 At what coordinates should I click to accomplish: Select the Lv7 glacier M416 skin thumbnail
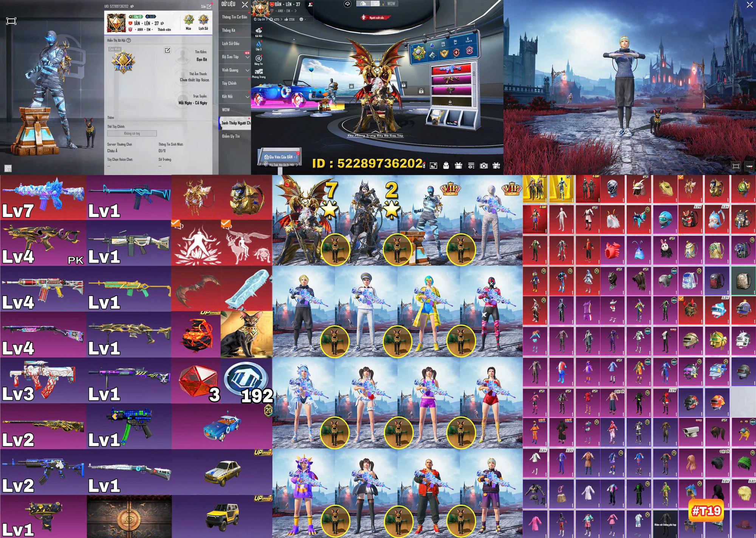pos(43,198)
